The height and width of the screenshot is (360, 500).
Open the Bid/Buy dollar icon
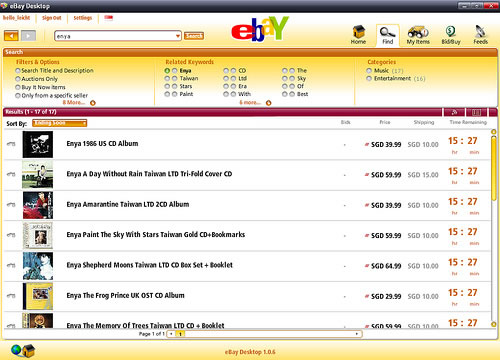pyautogui.click(x=451, y=35)
